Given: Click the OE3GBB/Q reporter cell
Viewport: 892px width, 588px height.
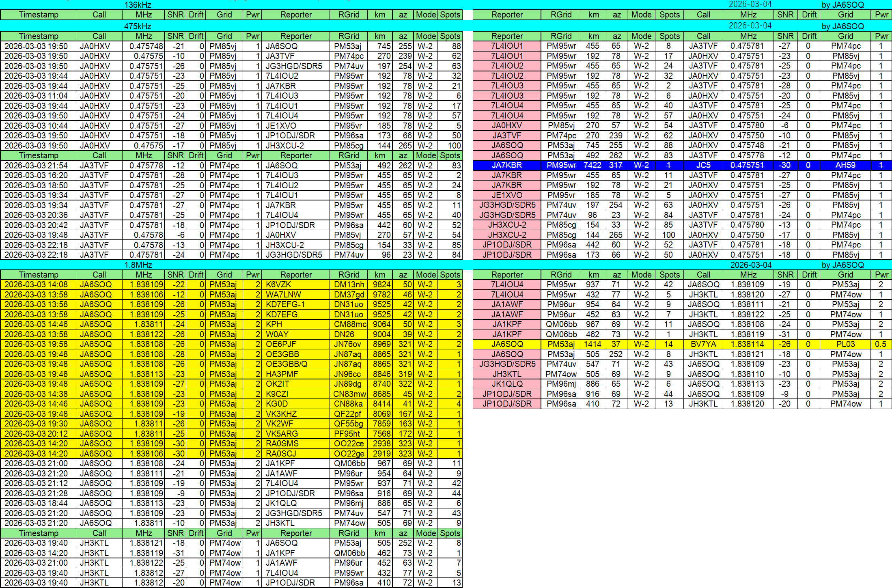Looking at the screenshot, I should coord(295,364).
